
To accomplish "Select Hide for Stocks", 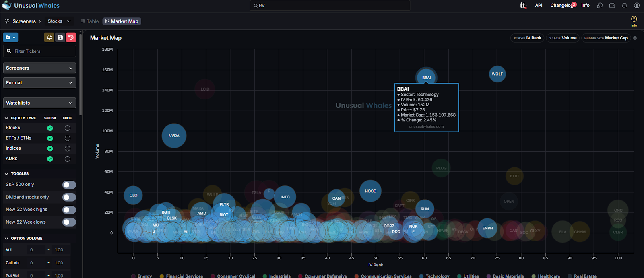I will coord(67,128).
